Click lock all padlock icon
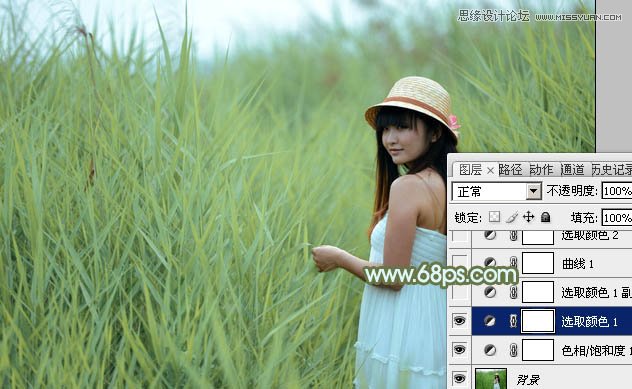Screen dimensions: 632x389 coord(545,217)
